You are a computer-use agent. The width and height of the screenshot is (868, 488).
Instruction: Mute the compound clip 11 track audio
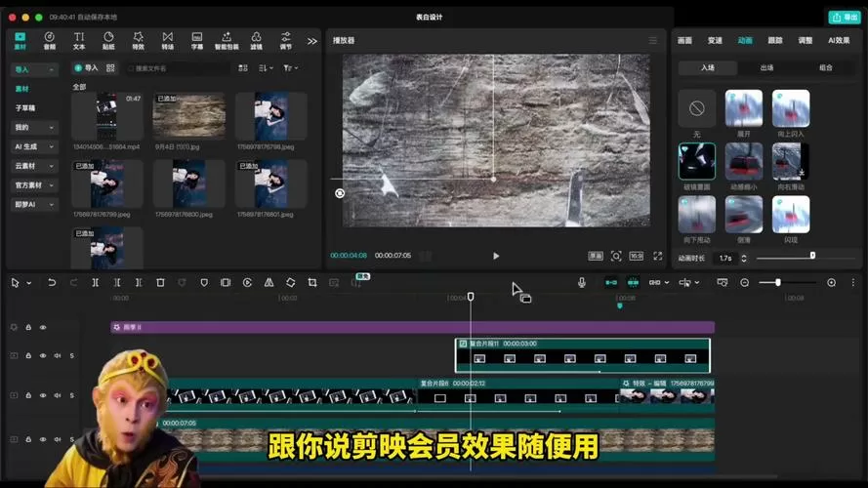click(x=58, y=356)
